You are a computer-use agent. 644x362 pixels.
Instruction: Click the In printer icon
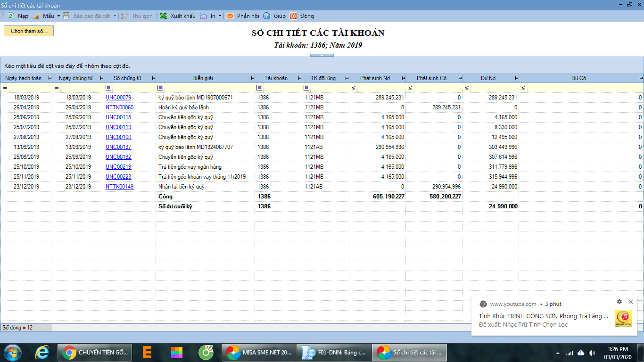[x=203, y=16]
